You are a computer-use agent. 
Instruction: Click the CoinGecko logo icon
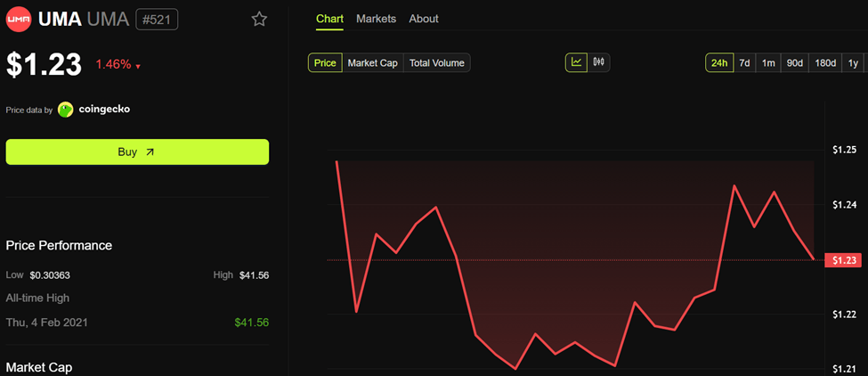(x=66, y=110)
